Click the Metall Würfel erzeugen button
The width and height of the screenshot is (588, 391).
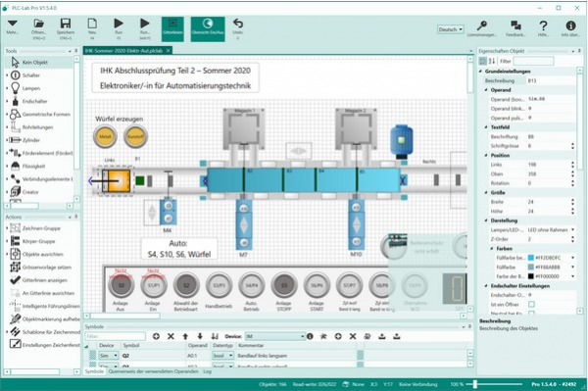(106, 136)
